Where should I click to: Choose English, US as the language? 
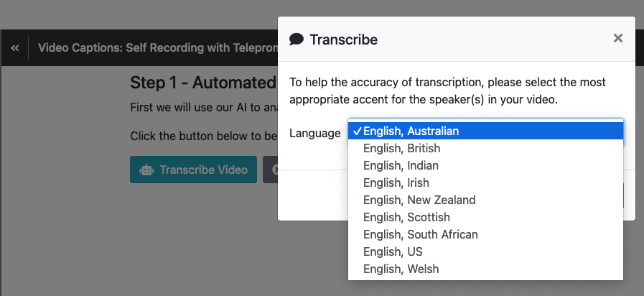(x=485, y=251)
